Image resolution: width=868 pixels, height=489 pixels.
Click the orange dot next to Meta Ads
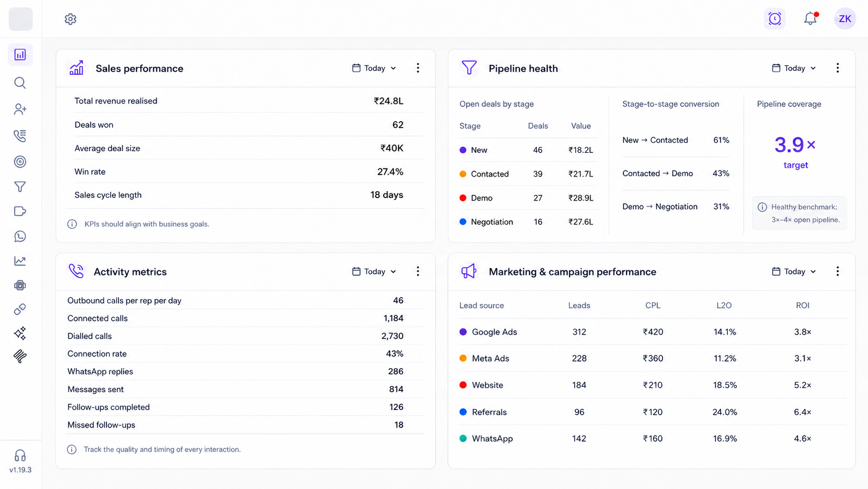click(463, 359)
